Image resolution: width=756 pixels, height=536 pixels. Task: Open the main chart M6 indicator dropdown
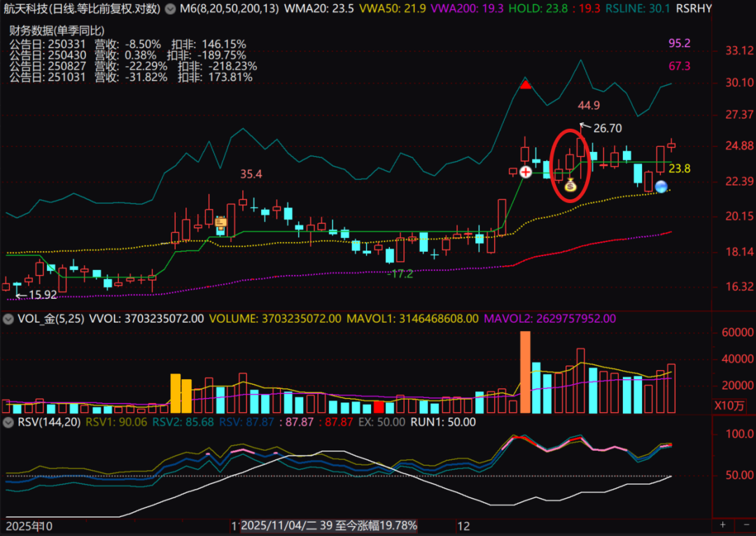[170, 8]
